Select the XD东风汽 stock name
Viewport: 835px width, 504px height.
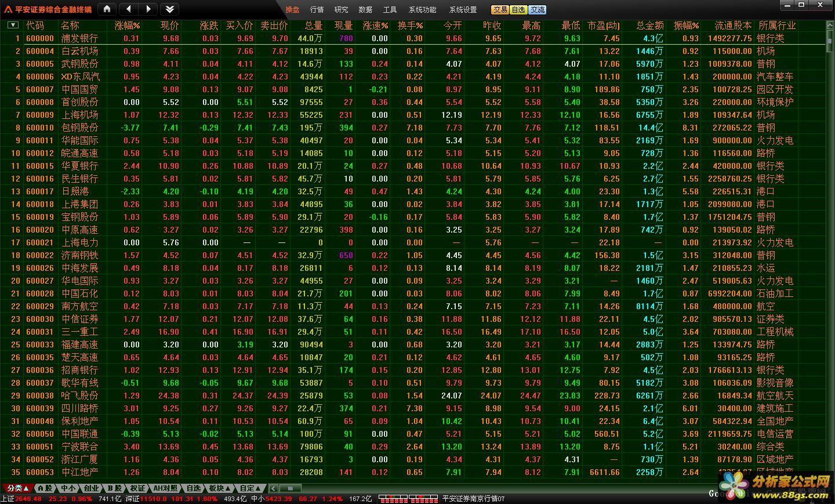tap(80, 77)
